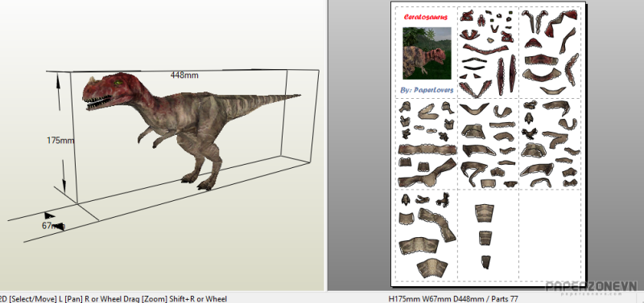Click the PAPERZONEVN watermark logo
The width and height of the screenshot is (644, 303).
(x=591, y=288)
